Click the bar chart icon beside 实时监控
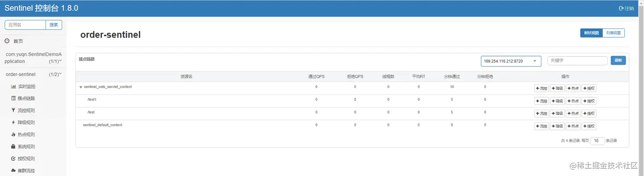This screenshot has width=644, height=176. pos(13,86)
